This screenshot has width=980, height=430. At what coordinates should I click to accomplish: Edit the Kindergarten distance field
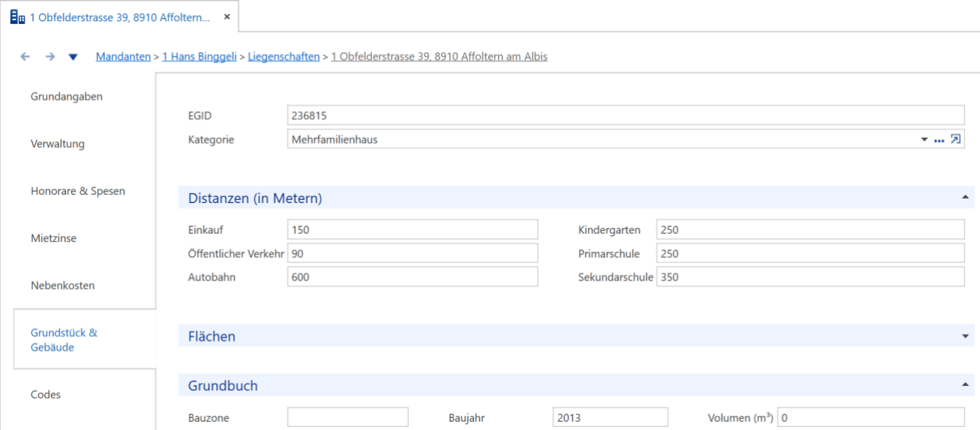click(810, 230)
